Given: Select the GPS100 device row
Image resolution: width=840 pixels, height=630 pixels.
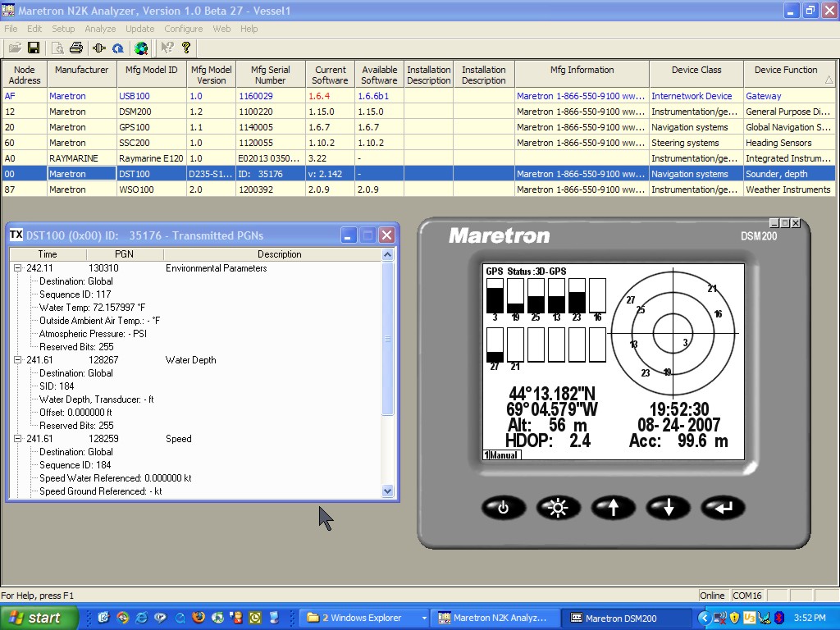Looking at the screenshot, I should (418, 127).
